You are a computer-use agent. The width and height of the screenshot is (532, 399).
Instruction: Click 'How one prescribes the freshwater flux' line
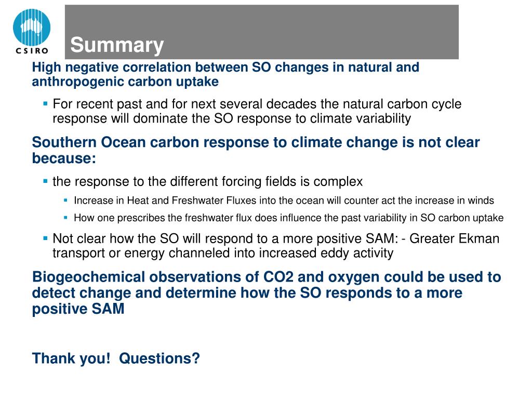[x=289, y=218]
